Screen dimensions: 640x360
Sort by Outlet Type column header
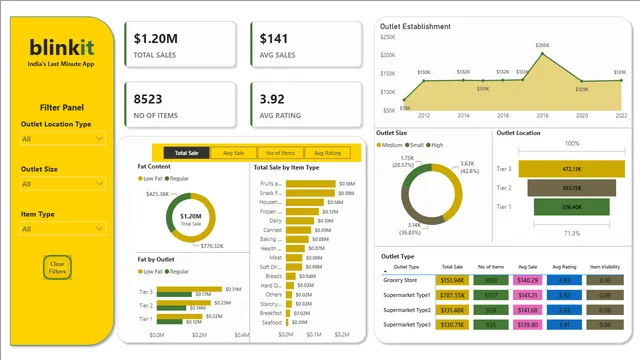click(406, 267)
